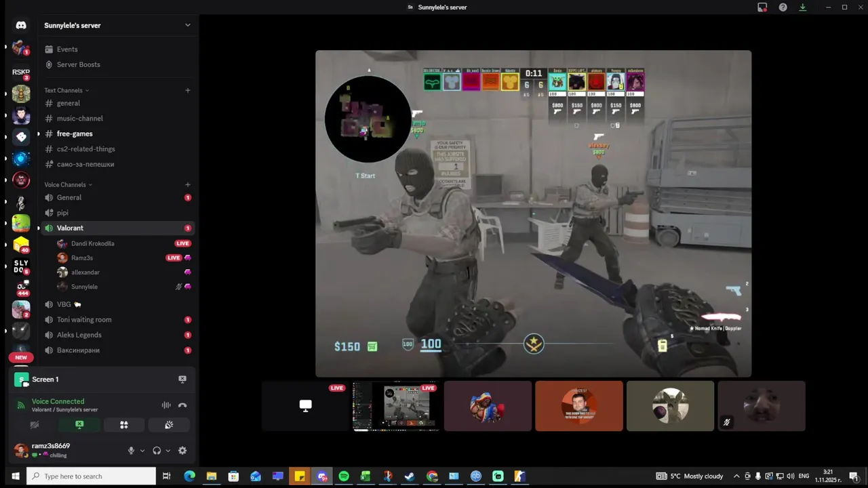Join pipi voice channel
Image resolution: width=868 pixels, height=488 pixels.
pyautogui.click(x=118, y=213)
